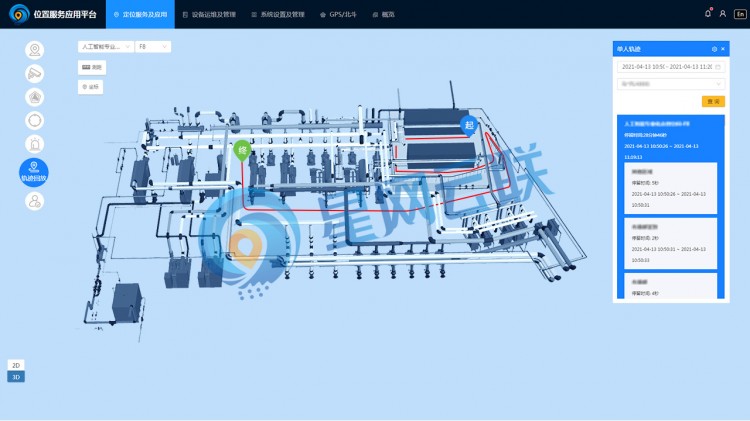Switch map view to 2D mode

coord(15,365)
